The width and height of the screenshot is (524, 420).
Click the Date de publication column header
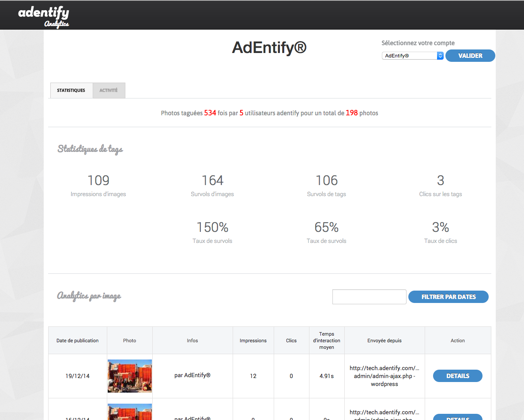[x=78, y=341]
